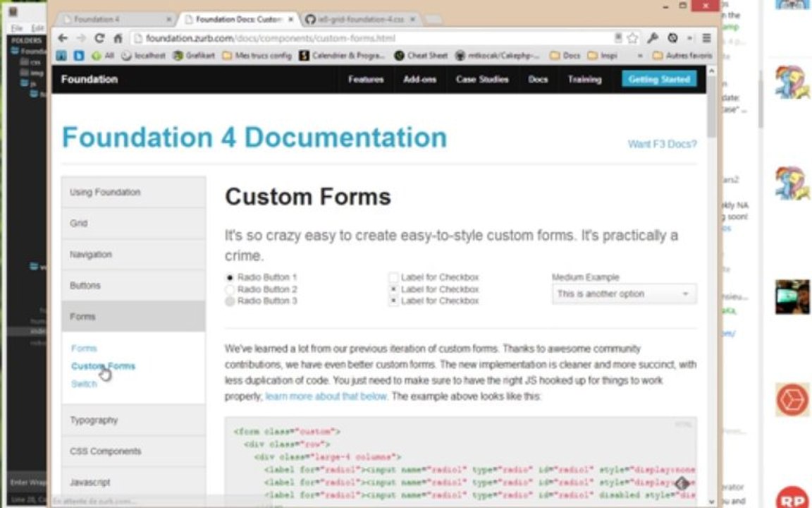The width and height of the screenshot is (812, 508).
Task: Select Radio Button 2
Action: click(229, 289)
